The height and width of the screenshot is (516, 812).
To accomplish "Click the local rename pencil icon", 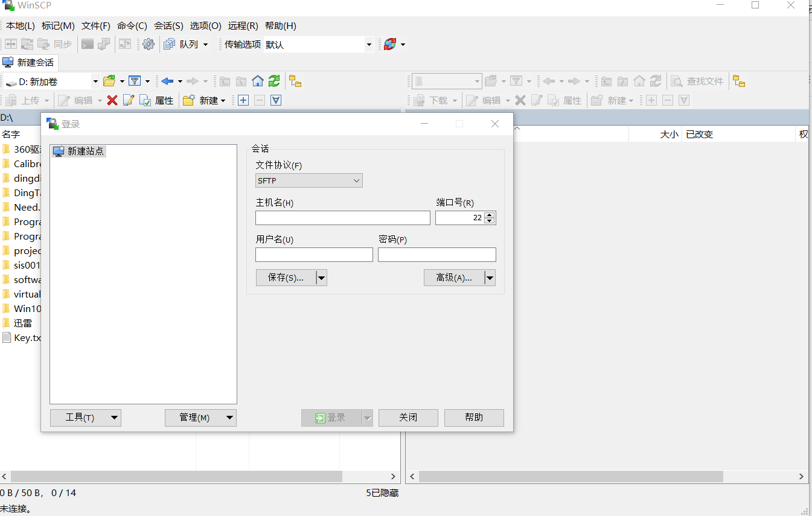I will click(x=128, y=100).
